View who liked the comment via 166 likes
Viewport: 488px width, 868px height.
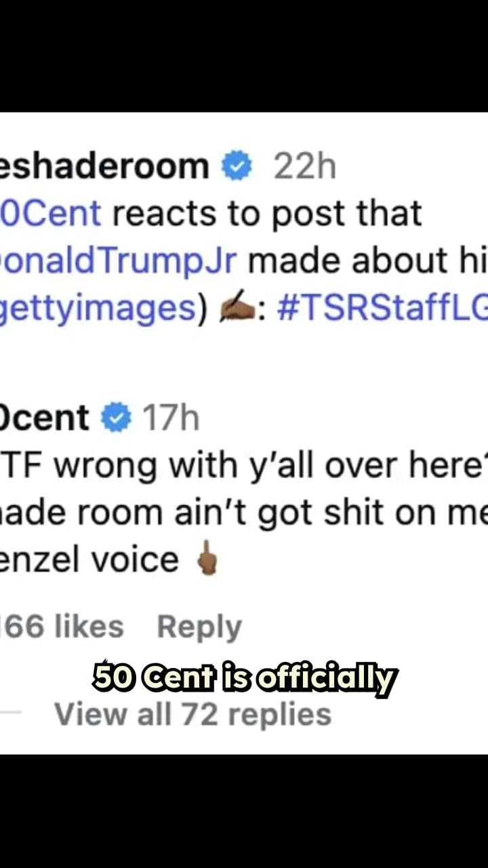click(61, 626)
